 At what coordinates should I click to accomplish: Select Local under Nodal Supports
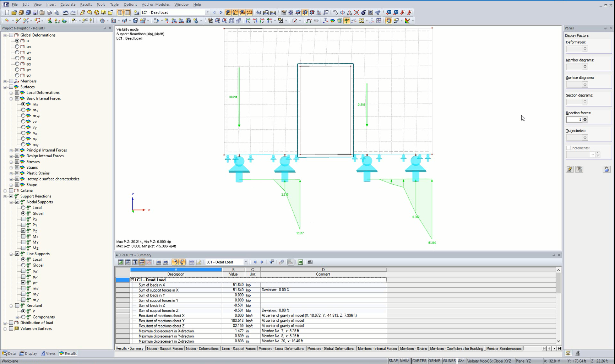(23, 208)
